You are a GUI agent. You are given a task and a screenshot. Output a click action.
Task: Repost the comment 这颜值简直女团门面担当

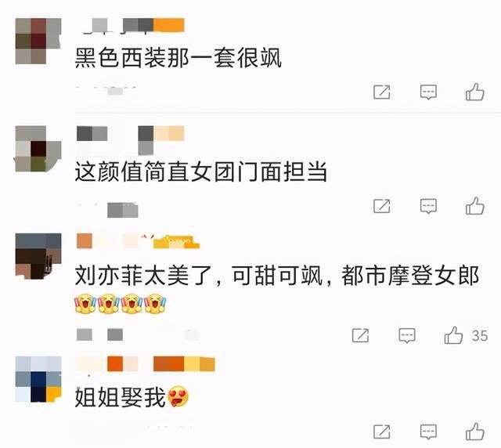click(x=382, y=206)
